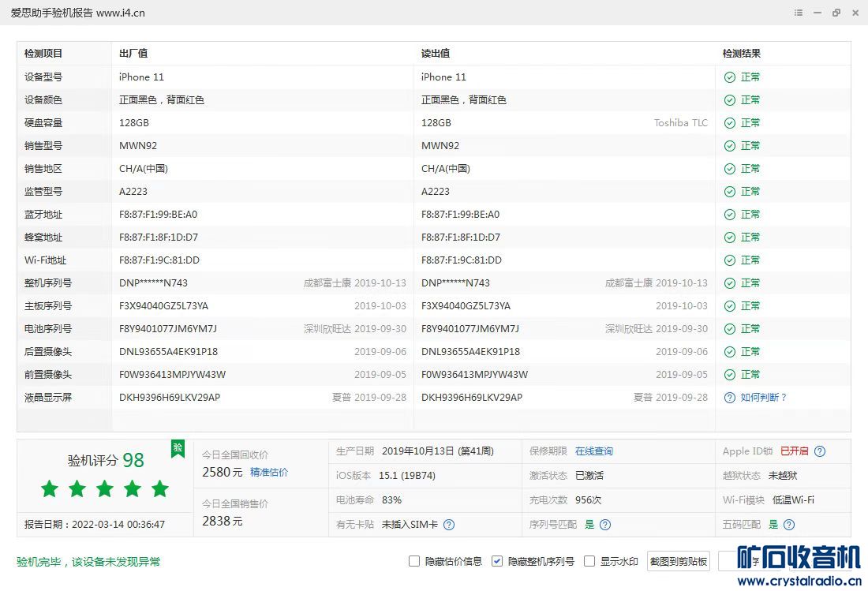Click the green check icon in 主板序列号 row
This screenshot has width=868, height=591.
730,306
